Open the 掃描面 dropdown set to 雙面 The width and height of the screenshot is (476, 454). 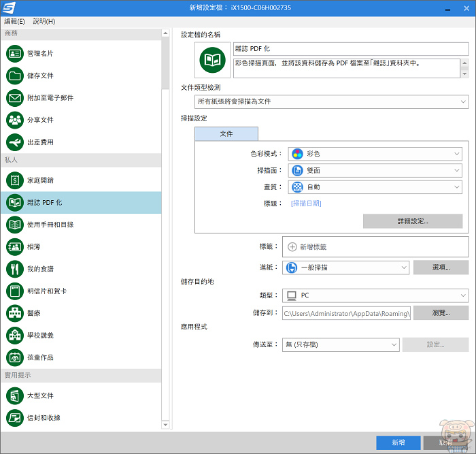click(375, 171)
